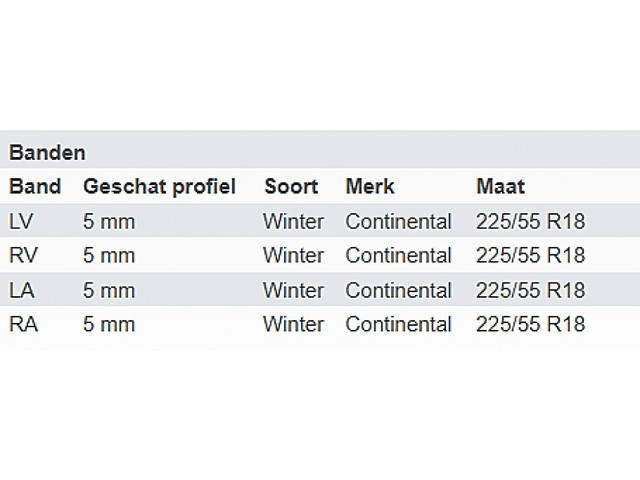Click 225/55 R18 in the LA row
The image size is (640, 480).
531,290
